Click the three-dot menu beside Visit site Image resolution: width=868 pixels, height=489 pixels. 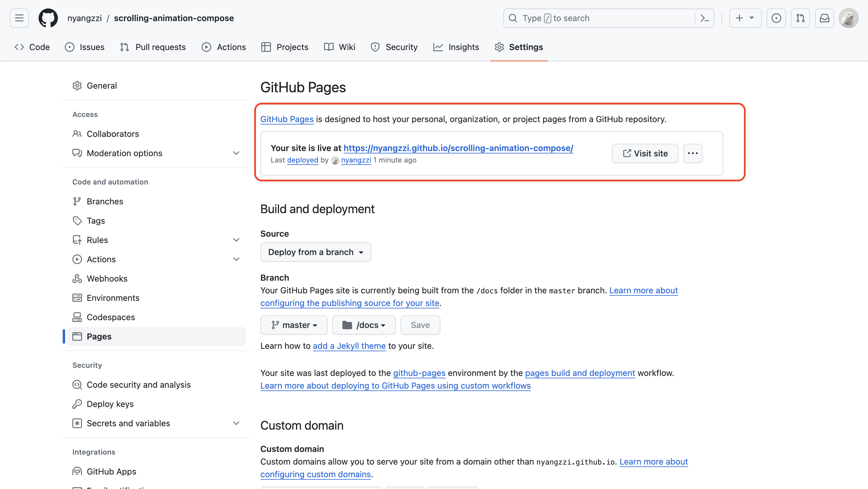tap(693, 153)
